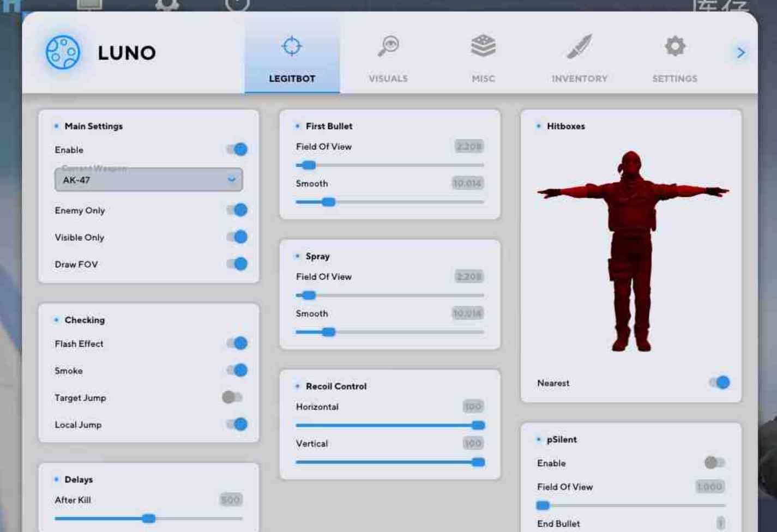
Task: Open the AK-47 current weapon dropdown
Action: click(148, 180)
